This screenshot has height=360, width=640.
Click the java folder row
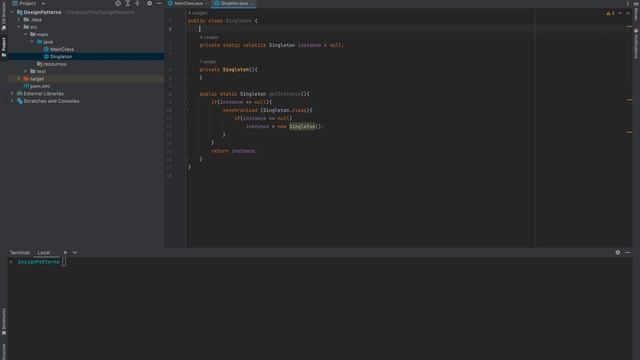(86, 42)
